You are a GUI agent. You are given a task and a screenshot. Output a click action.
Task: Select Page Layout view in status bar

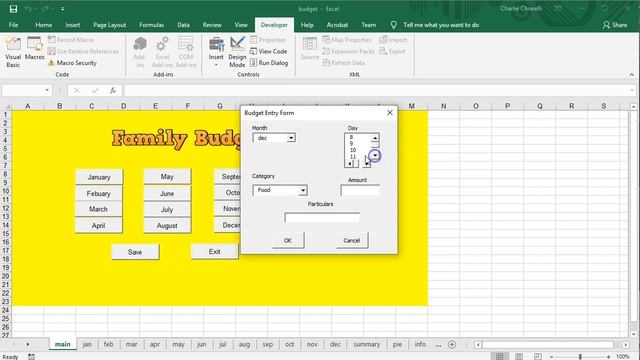(x=519, y=356)
